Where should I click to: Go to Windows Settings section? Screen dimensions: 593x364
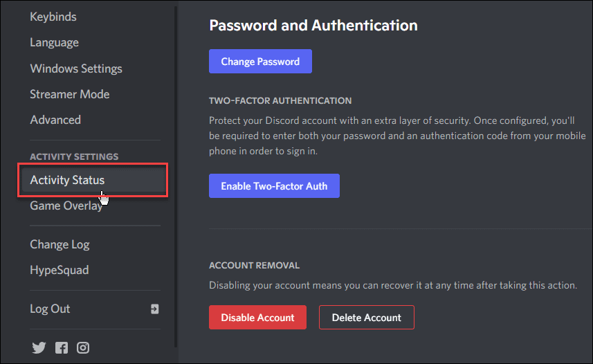(76, 69)
